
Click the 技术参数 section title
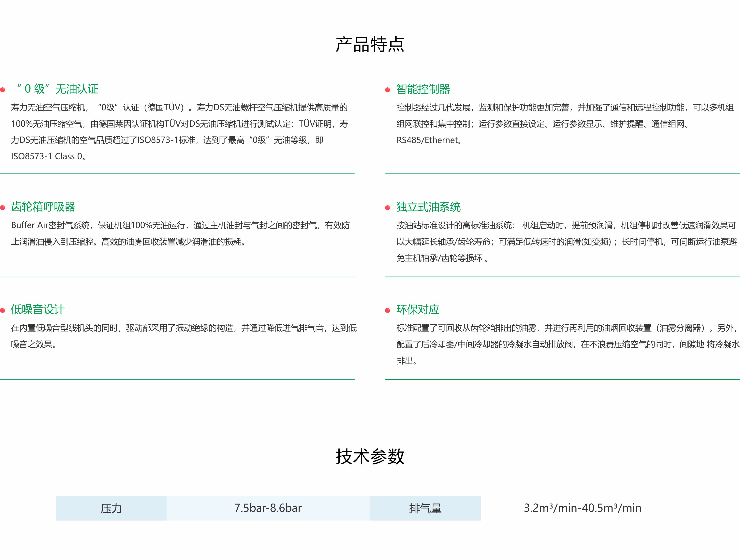tap(370, 457)
